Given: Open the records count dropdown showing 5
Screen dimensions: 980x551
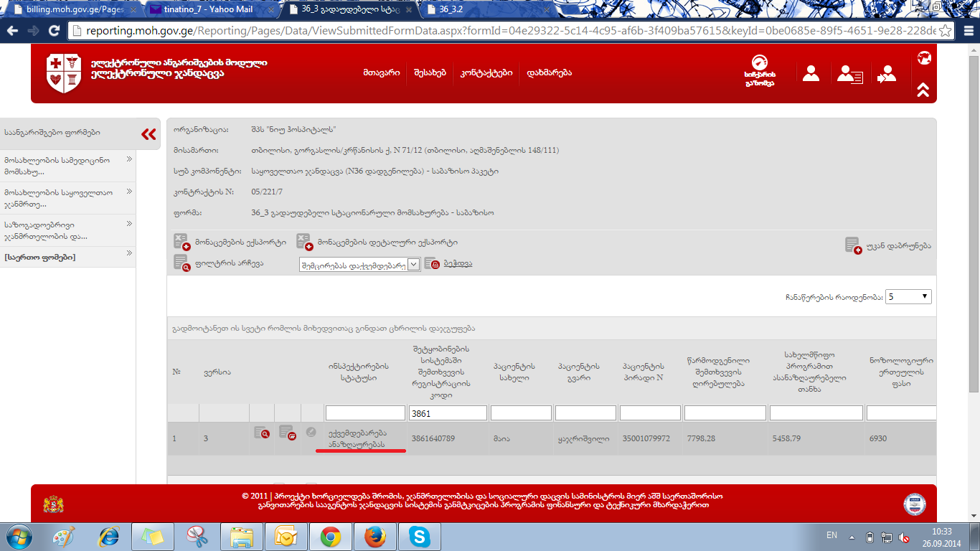Looking at the screenshot, I should pos(908,296).
